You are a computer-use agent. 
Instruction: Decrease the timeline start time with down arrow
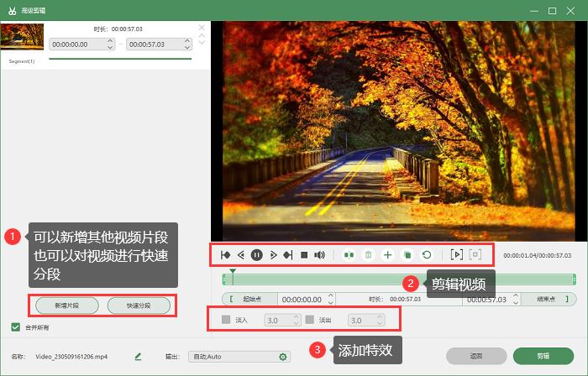pyautogui.click(x=331, y=302)
